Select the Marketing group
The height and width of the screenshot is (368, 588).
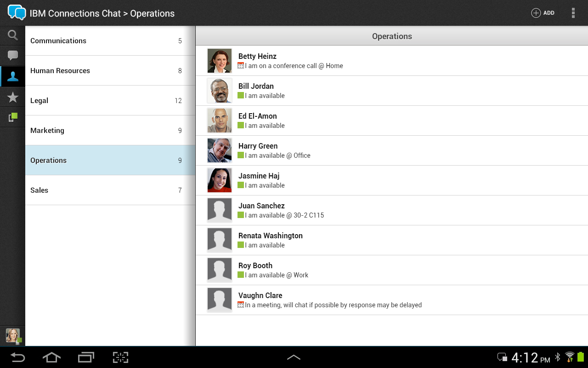click(110, 131)
